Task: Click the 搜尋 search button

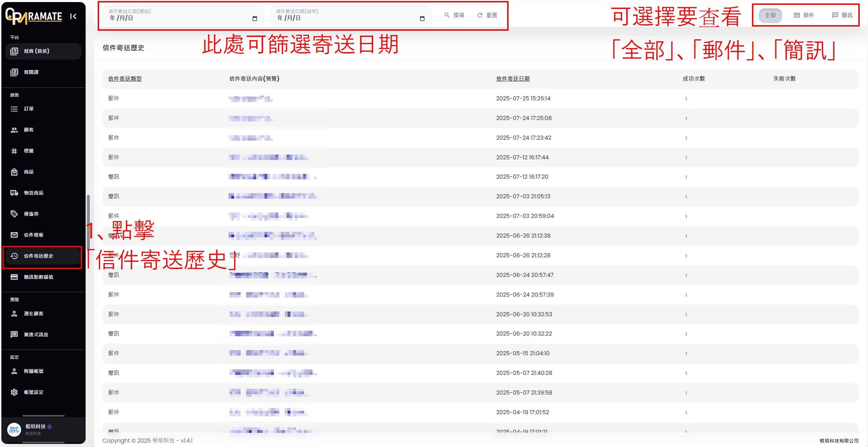Action: tap(454, 16)
